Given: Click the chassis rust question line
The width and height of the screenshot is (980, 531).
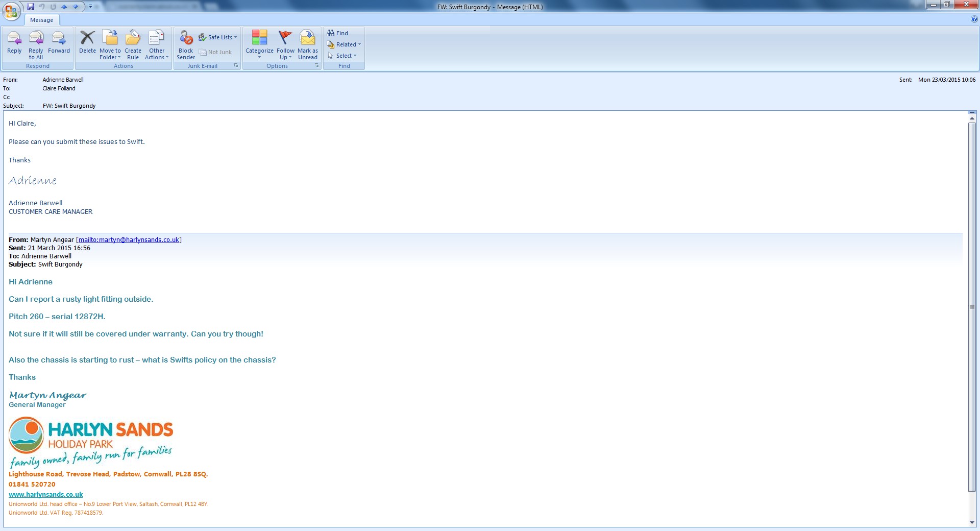Looking at the screenshot, I should (142, 360).
